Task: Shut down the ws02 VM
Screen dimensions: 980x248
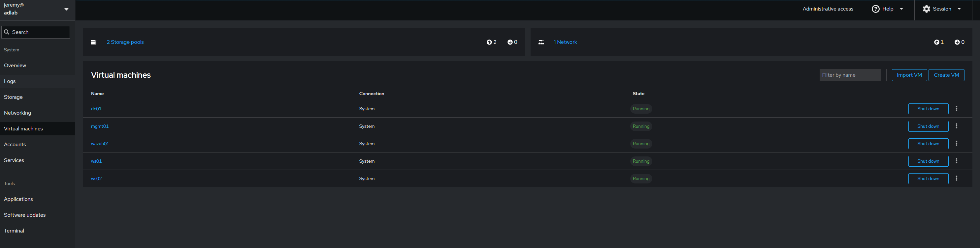Action: pyautogui.click(x=928, y=179)
